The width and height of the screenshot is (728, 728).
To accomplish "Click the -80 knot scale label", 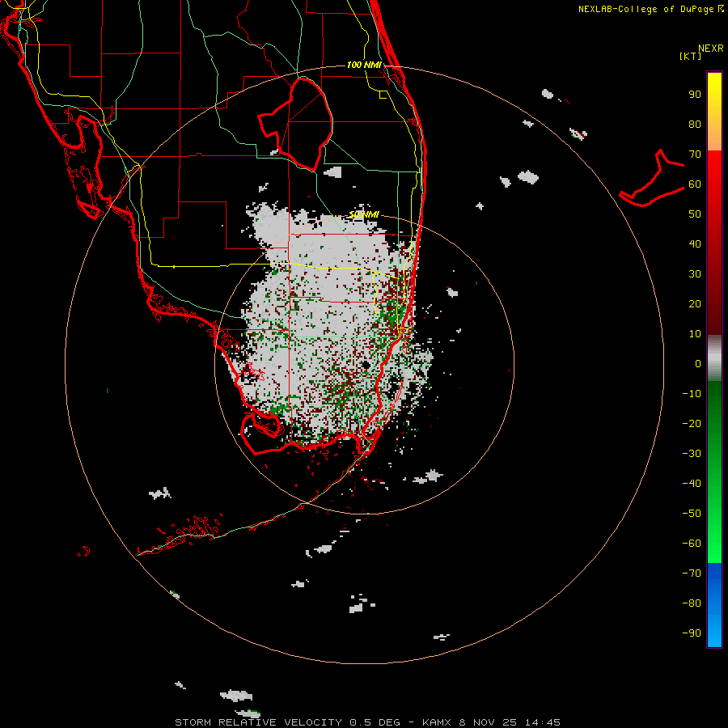I will (692, 603).
